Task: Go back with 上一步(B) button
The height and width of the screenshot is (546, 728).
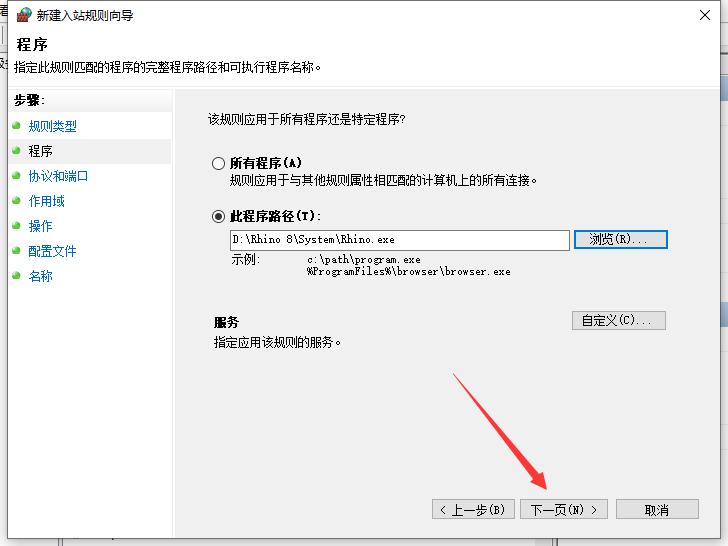Action: [474, 509]
